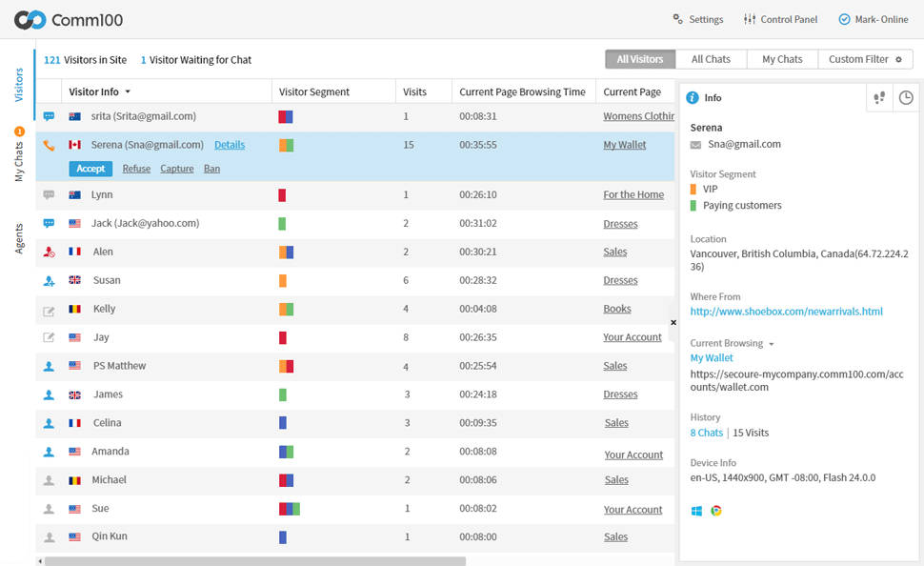The height and width of the screenshot is (566, 924).
Task: Open the 8 Chats history link
Action: [x=706, y=433]
